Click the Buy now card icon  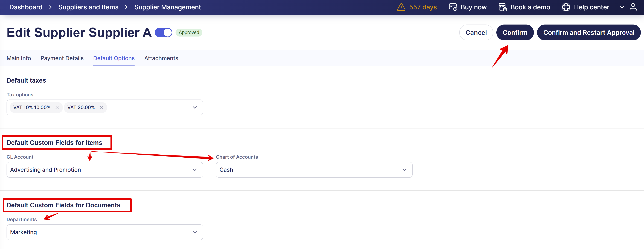click(453, 7)
